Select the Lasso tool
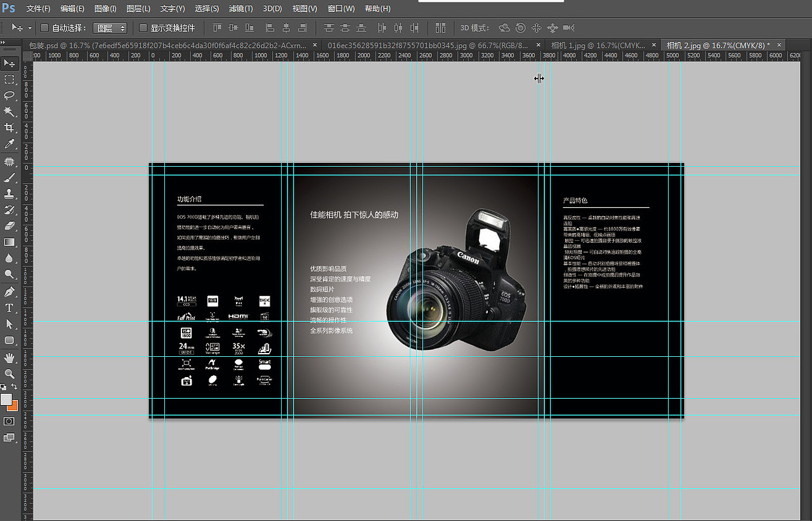The image size is (812, 521). coord(10,96)
